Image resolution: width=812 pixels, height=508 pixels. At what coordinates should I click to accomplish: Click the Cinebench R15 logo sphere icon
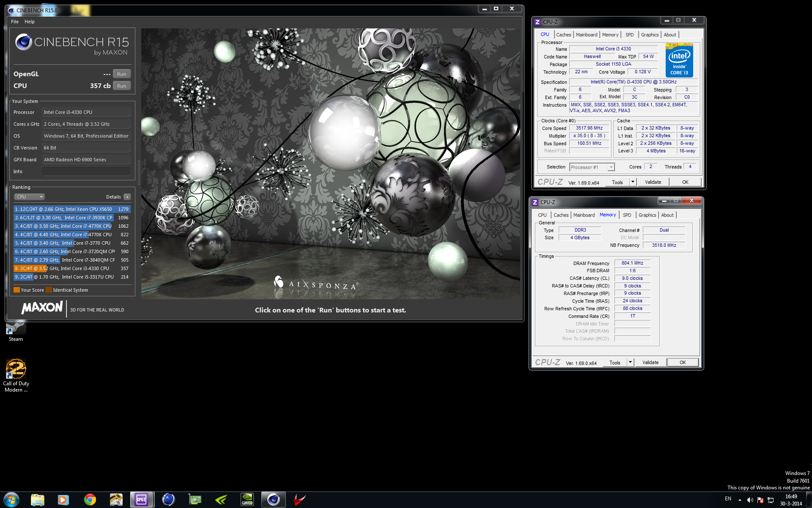[24, 42]
